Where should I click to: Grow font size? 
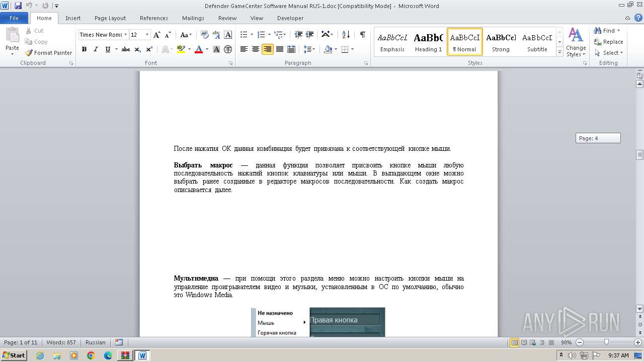point(157,35)
